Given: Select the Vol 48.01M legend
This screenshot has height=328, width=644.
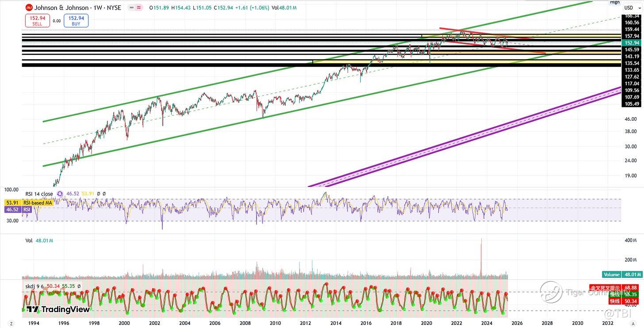Looking at the screenshot, I should click(x=39, y=242).
